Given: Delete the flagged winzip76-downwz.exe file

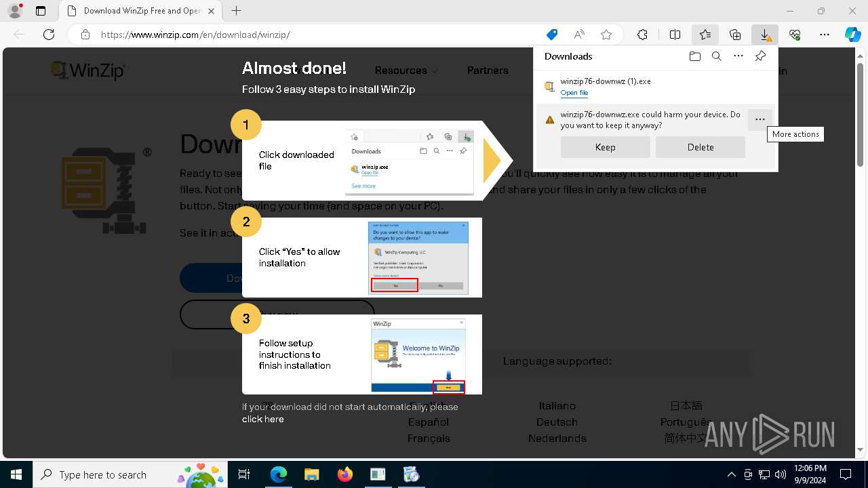Looking at the screenshot, I should [701, 147].
